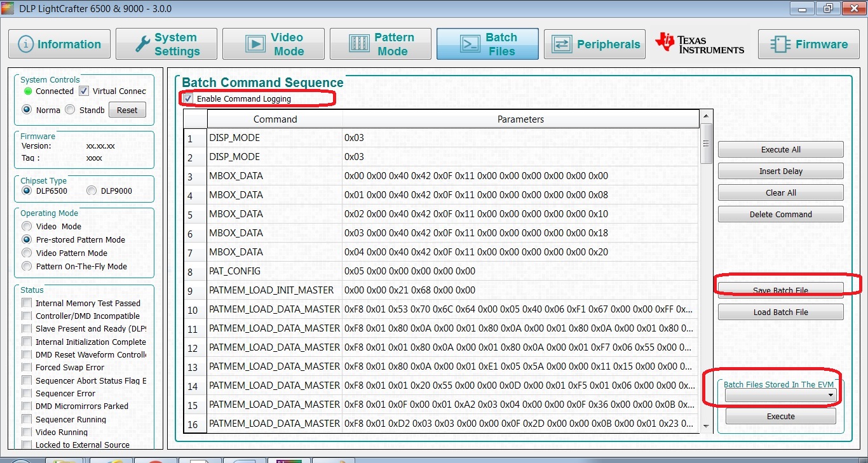Click the MBOX_DATA command in row 7
The width and height of the screenshot is (868, 463).
(x=275, y=252)
